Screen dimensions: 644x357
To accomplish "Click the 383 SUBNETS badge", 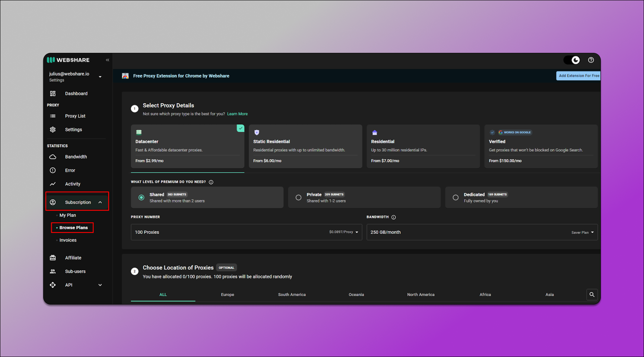I will point(177,194).
